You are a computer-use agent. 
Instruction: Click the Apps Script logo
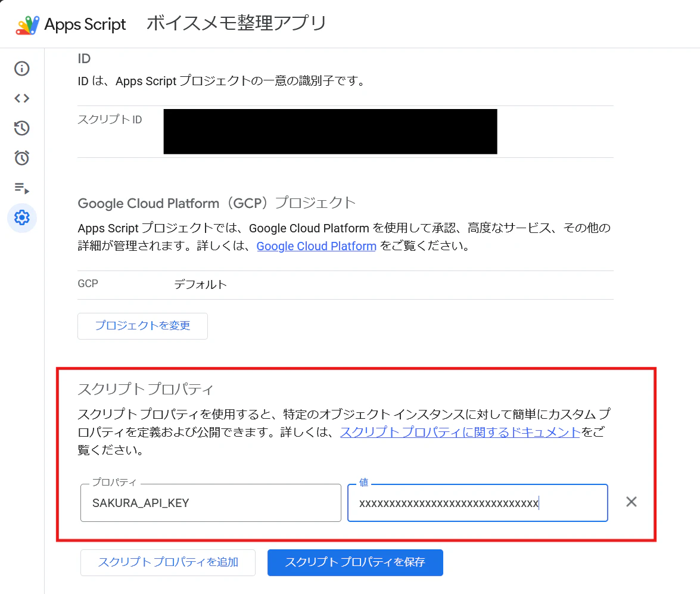(27, 25)
